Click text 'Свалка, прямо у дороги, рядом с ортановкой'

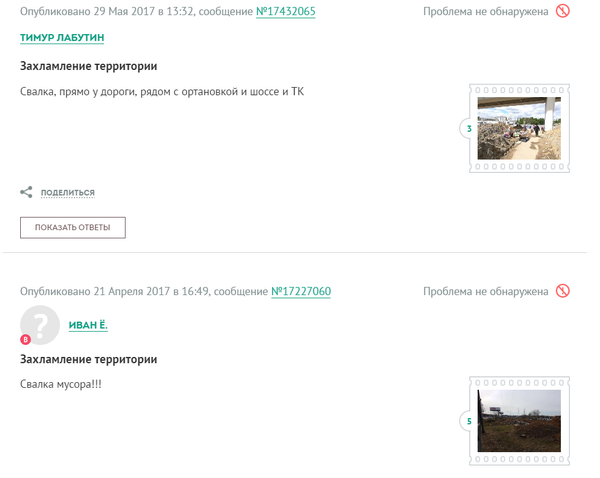click(x=129, y=92)
